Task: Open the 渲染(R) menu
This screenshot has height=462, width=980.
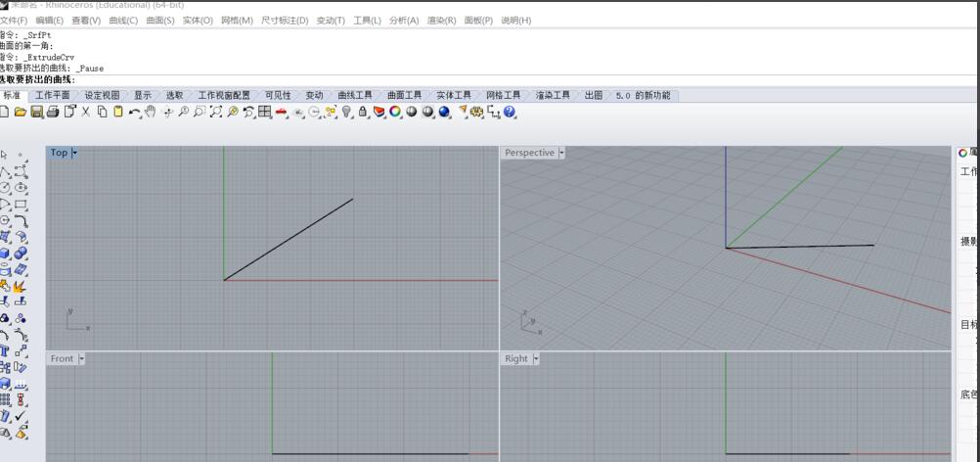Action: pyautogui.click(x=441, y=20)
